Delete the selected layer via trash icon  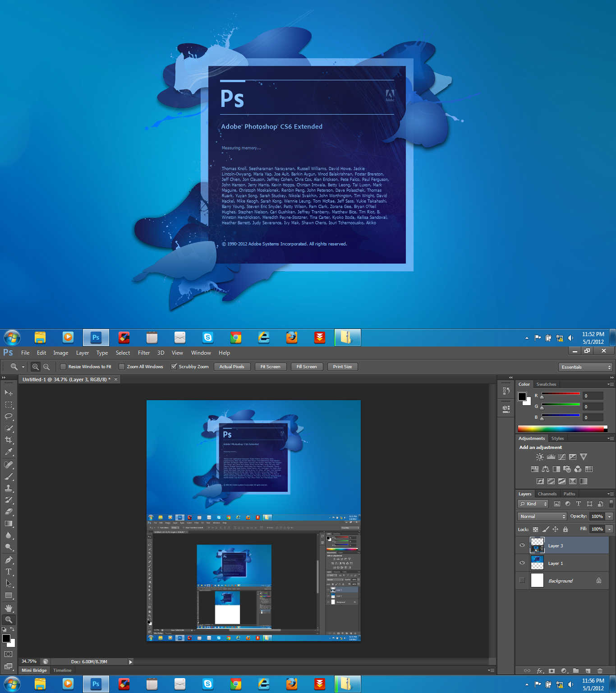pos(600,671)
